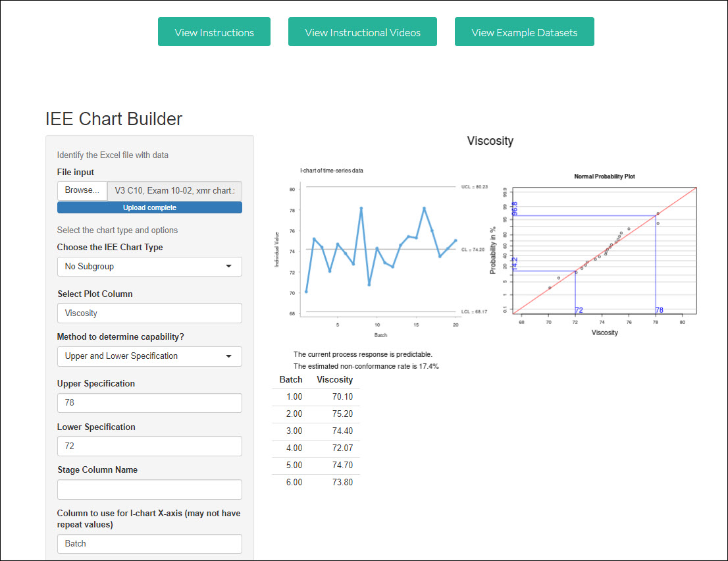Click the uploaded file name field
This screenshot has width=728, height=561.
pyautogui.click(x=174, y=191)
